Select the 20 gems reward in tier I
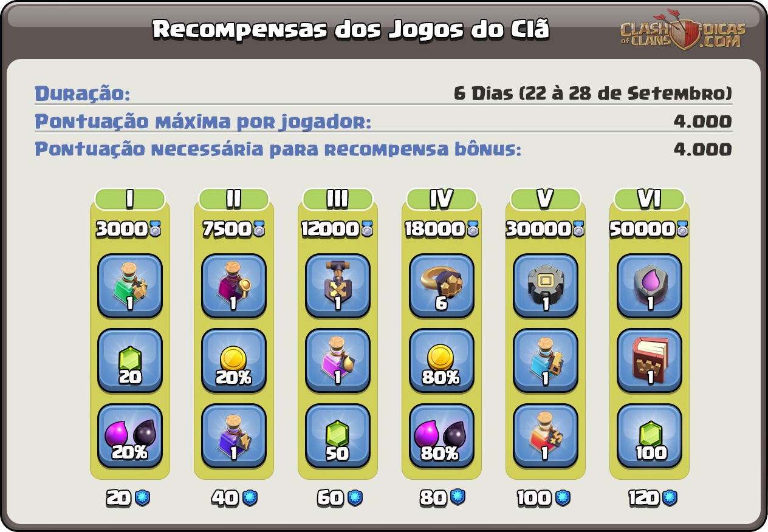Screen dimensions: 768x532 (130, 361)
